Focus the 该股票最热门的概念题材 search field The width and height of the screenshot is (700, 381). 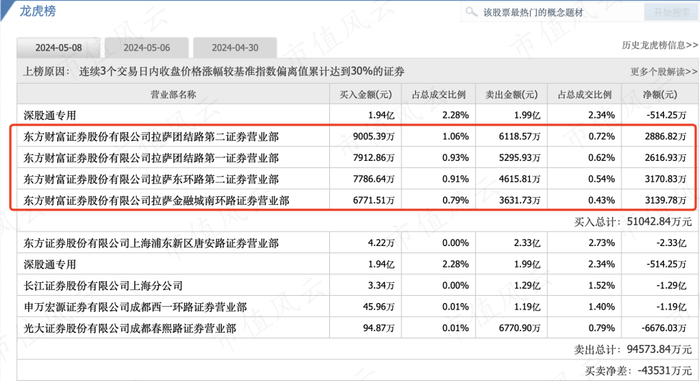coord(552,12)
